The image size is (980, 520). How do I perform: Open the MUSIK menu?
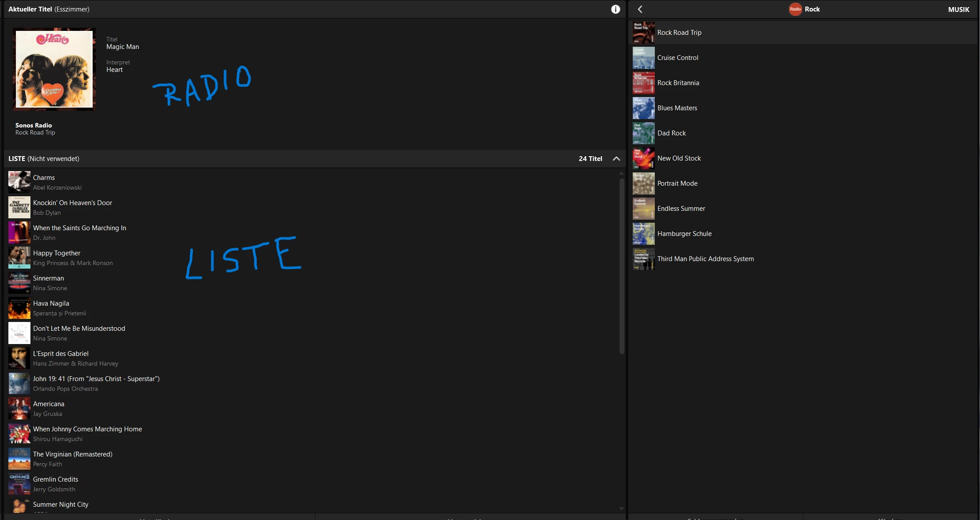click(x=958, y=9)
